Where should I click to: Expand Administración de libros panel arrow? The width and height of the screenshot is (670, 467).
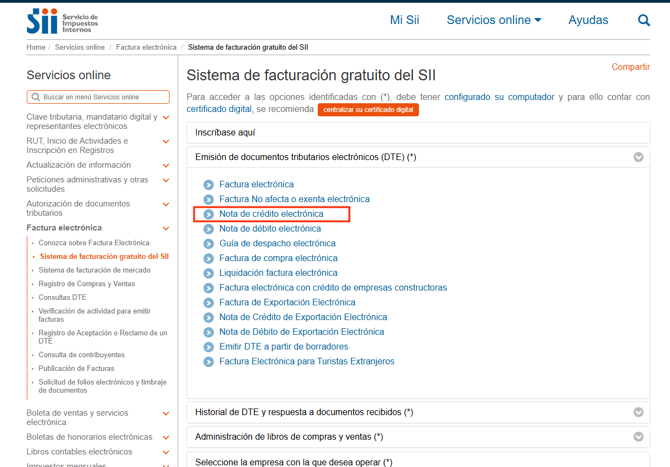coord(638,437)
